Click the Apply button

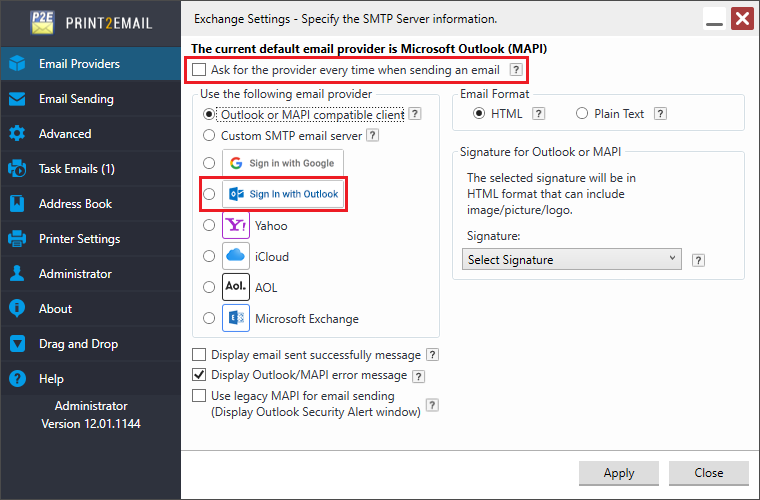click(619, 473)
